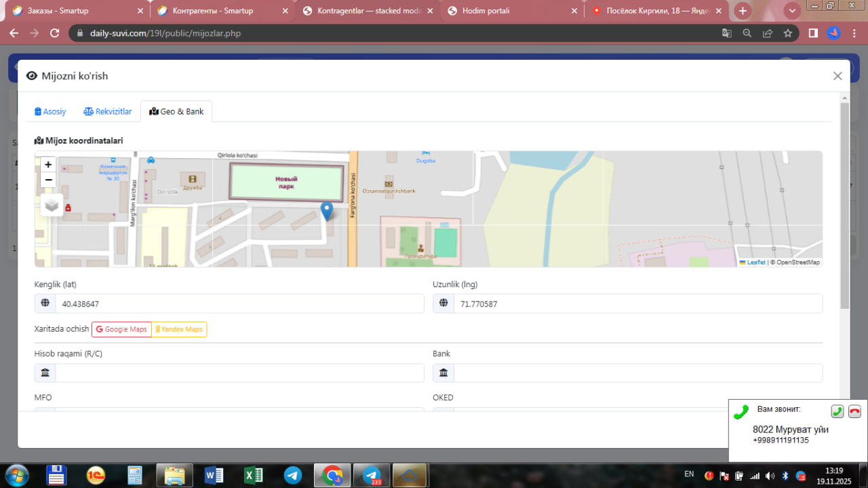This screenshot has height=488, width=868.
Task: Zoom in on the map
Action: click(x=48, y=164)
